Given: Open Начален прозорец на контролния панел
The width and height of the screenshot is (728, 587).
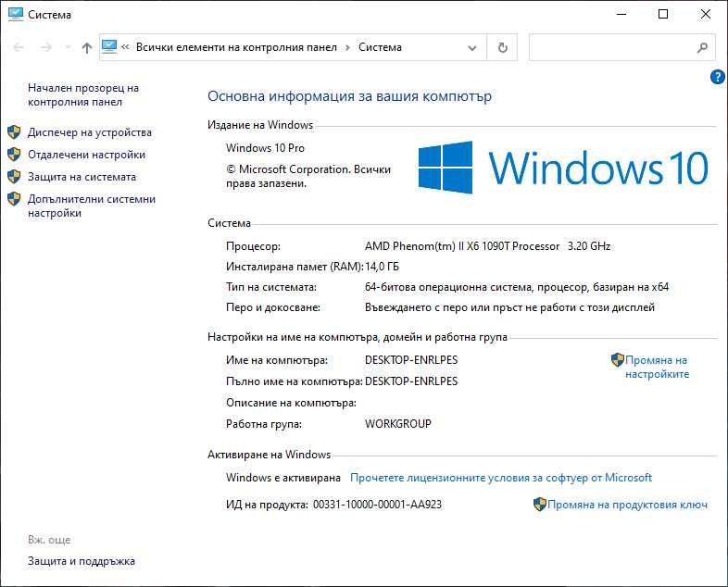Looking at the screenshot, I should [83, 94].
